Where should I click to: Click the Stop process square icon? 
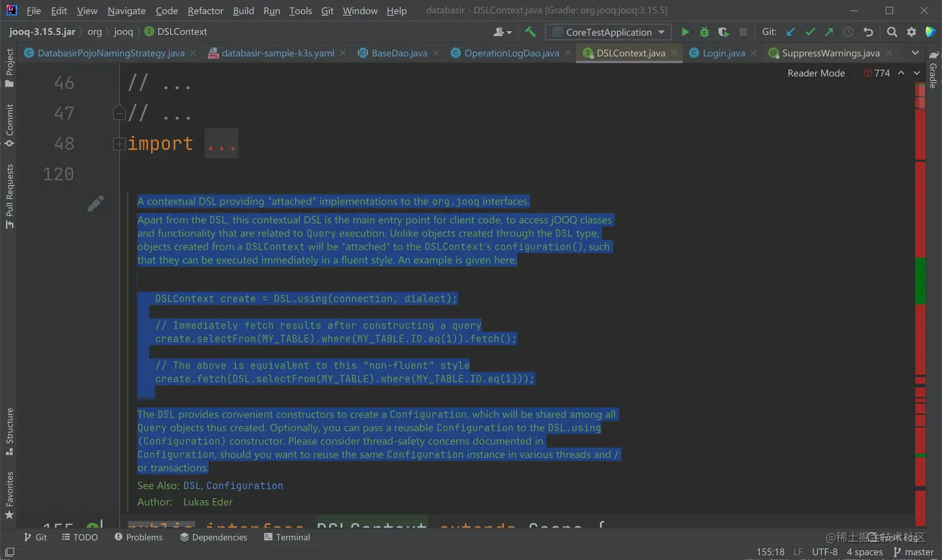pos(743,32)
